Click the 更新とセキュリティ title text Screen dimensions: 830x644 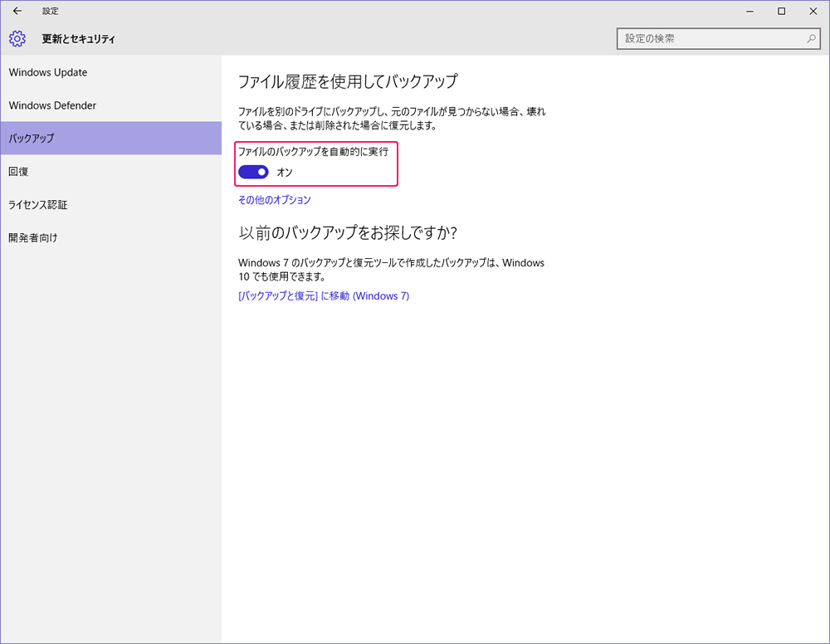point(78,39)
